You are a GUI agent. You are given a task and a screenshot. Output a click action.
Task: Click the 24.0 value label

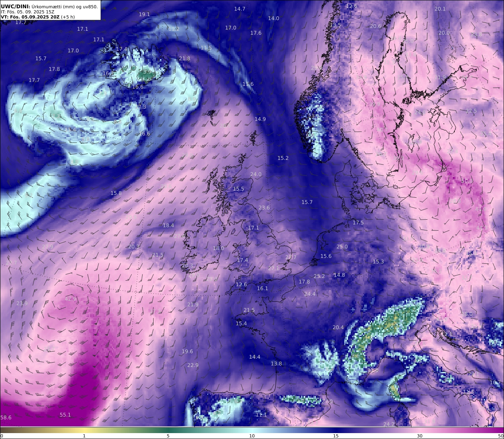click(256, 174)
